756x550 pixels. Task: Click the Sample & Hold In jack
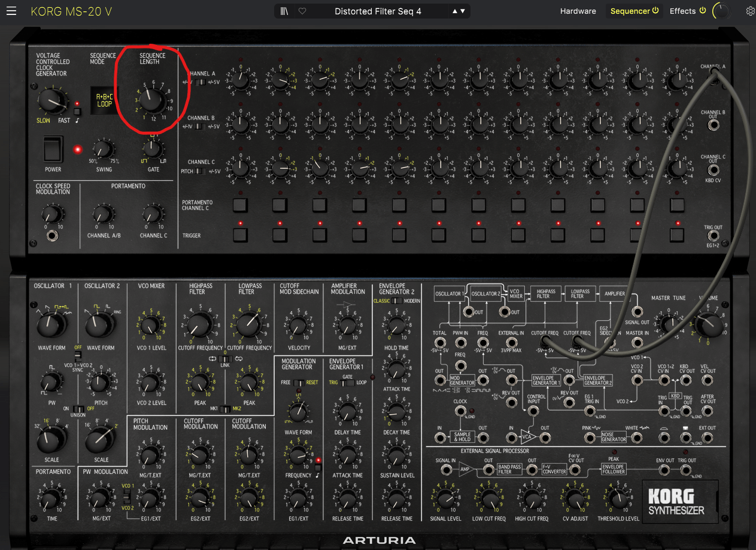coord(440,437)
